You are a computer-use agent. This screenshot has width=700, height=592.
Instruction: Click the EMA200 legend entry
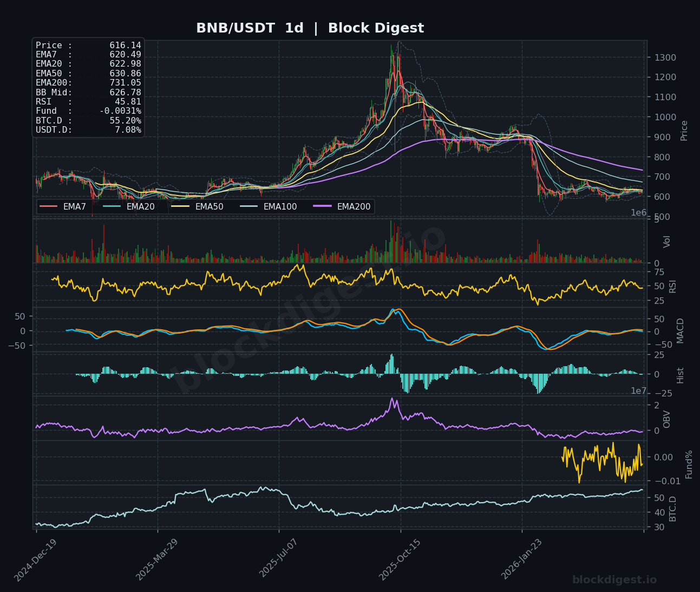[342, 206]
